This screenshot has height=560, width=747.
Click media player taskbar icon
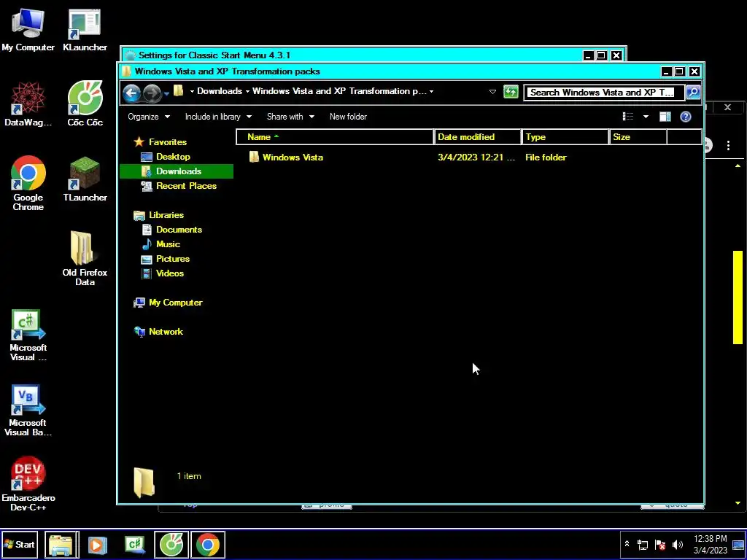coord(97,545)
